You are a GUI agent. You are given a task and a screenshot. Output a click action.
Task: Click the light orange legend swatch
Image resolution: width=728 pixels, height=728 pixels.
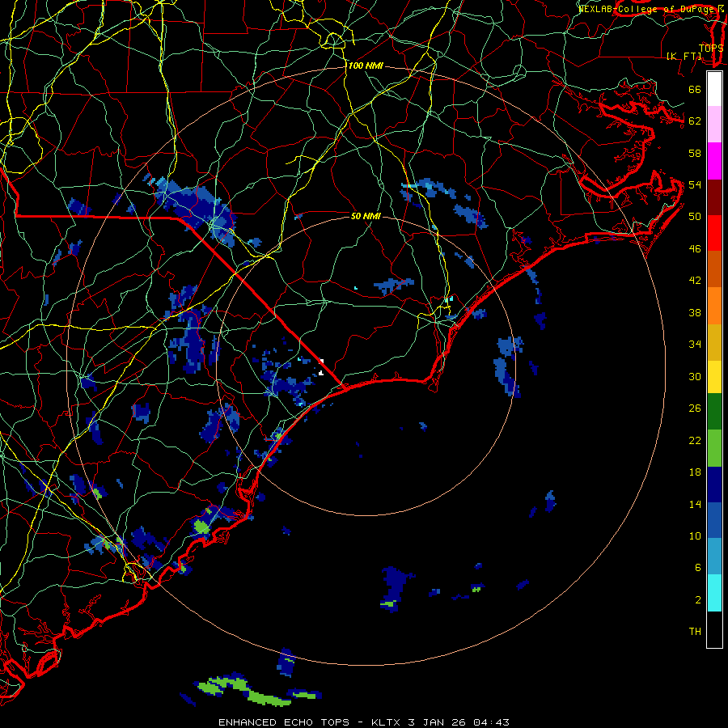(714, 306)
